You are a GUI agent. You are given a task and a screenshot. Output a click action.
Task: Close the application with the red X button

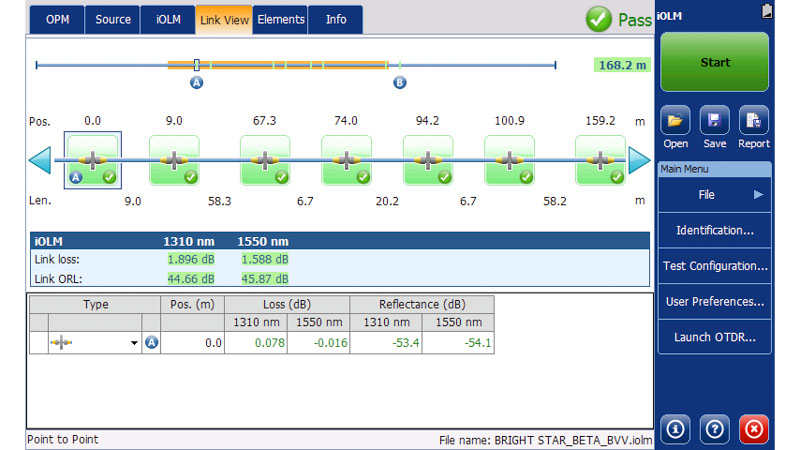click(x=754, y=429)
